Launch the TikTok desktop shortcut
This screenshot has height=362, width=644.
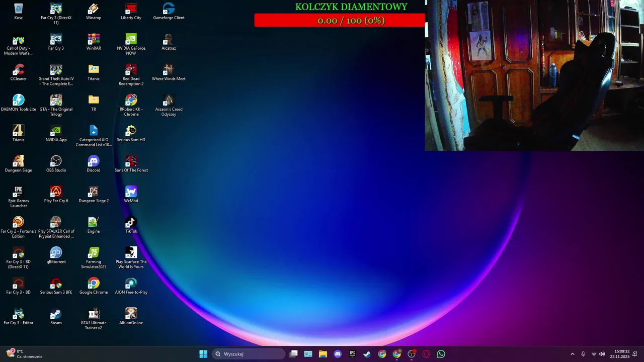click(x=131, y=225)
